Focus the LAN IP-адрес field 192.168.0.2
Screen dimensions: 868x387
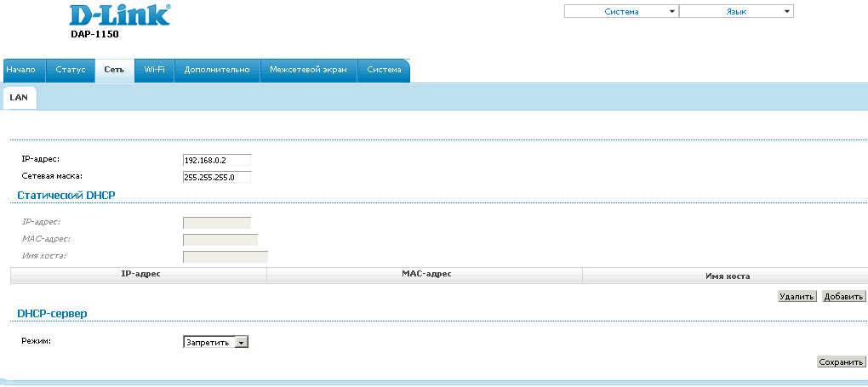click(x=217, y=160)
